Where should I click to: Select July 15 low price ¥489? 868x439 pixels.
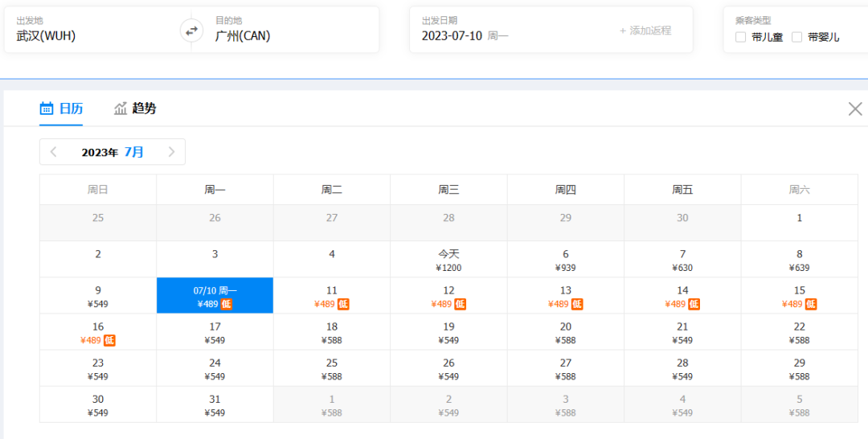(x=800, y=296)
